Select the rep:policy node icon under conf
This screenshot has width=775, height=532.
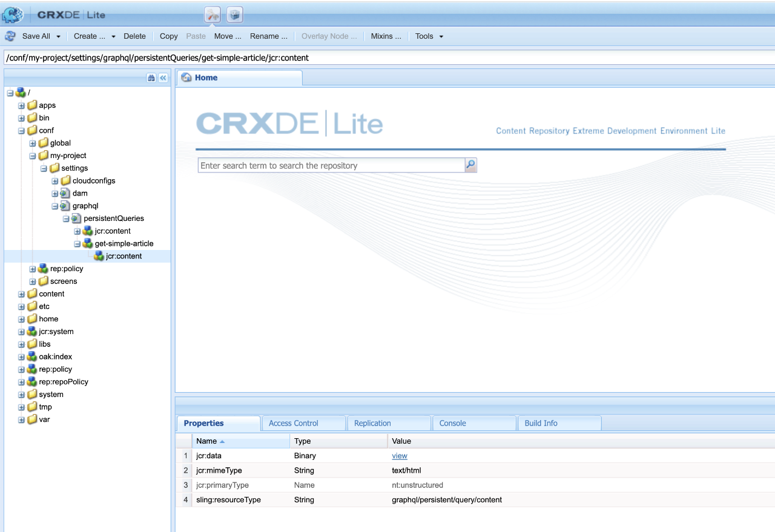point(43,269)
